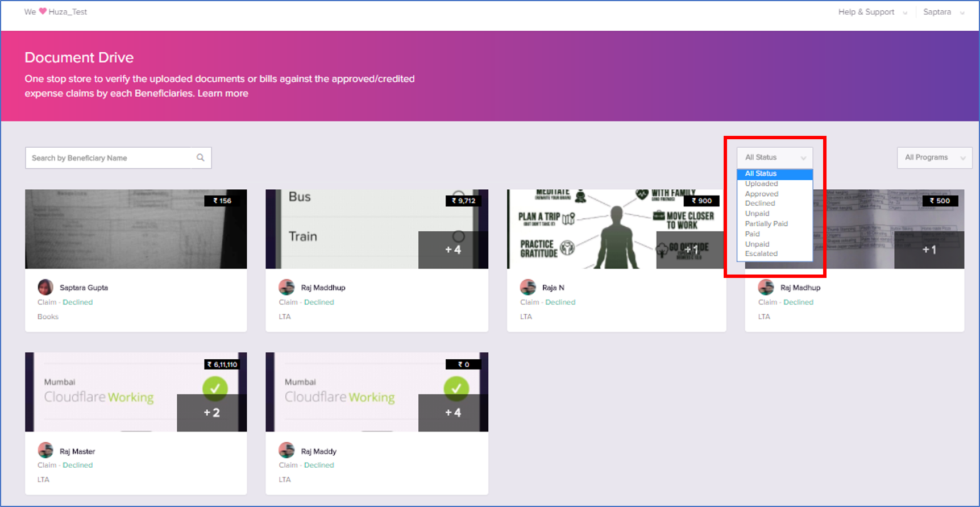Click the ₹ 0 amount badge
The image size is (980, 507).
pyautogui.click(x=463, y=364)
